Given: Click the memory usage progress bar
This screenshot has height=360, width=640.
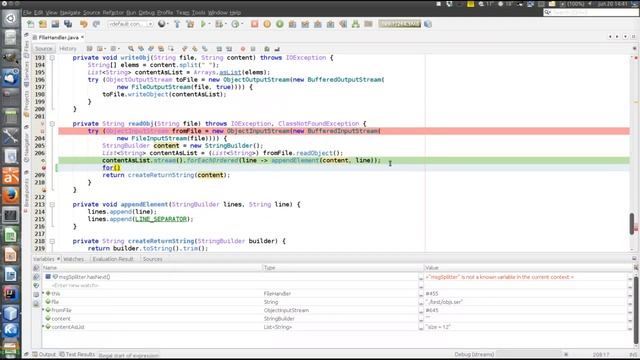Looking at the screenshot, I should pos(400,24).
